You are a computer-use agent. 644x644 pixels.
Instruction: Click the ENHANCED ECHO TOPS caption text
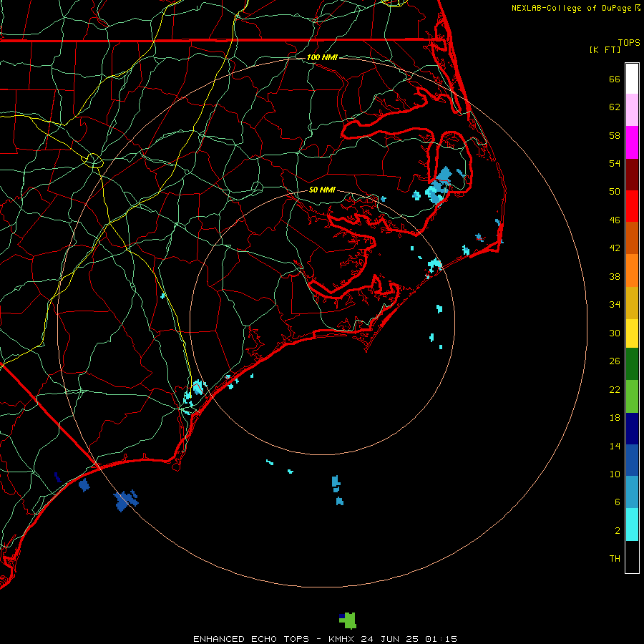[x=251, y=639]
